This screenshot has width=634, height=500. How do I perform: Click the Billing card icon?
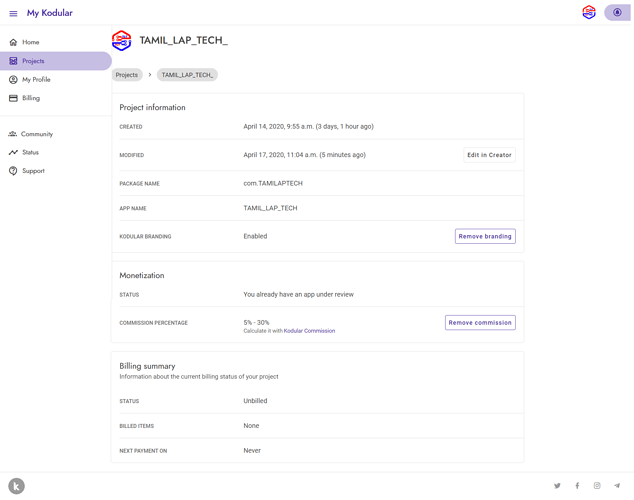tap(13, 98)
